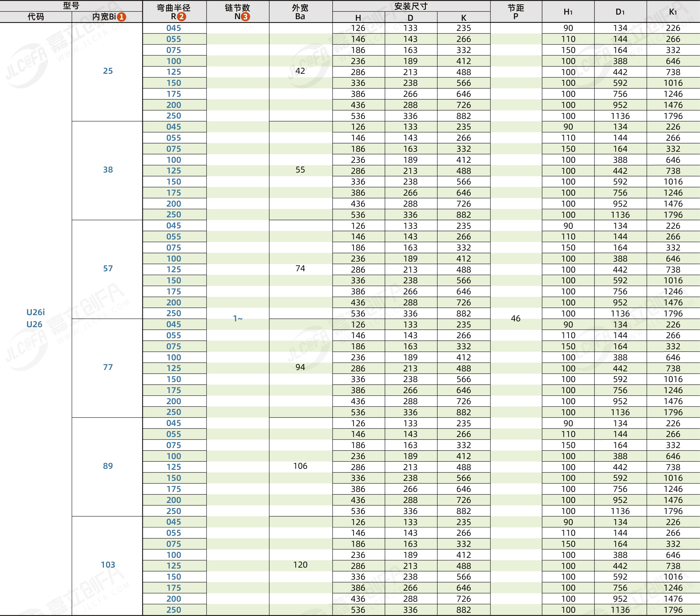Select the U26 code label
The width and height of the screenshot is (700, 616).
[34, 324]
